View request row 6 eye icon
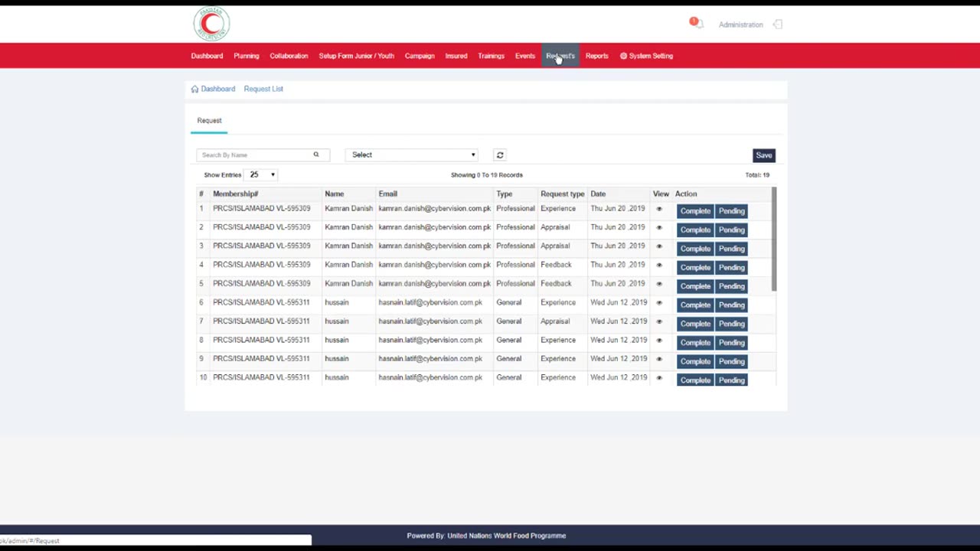 click(658, 302)
